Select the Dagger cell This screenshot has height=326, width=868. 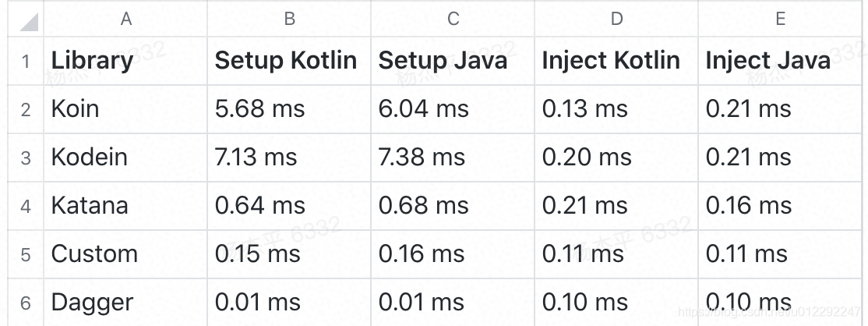tap(125, 303)
